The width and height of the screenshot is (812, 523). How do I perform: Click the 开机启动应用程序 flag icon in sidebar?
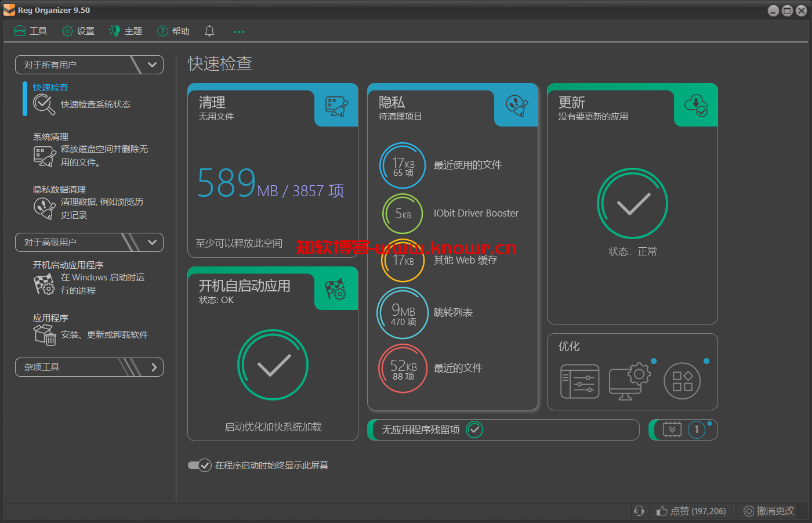[x=44, y=284]
